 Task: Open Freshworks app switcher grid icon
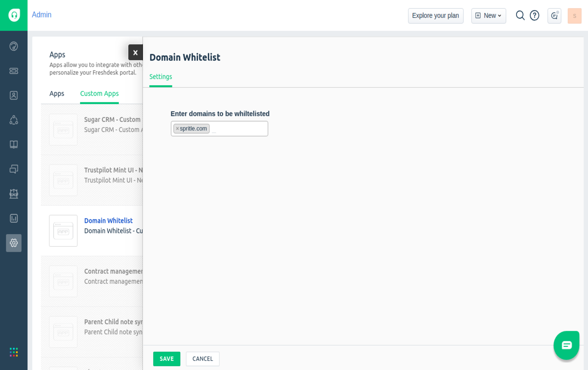[x=14, y=352]
